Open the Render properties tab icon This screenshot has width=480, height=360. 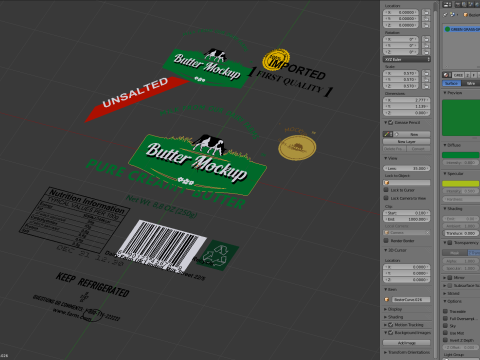click(x=458, y=4)
